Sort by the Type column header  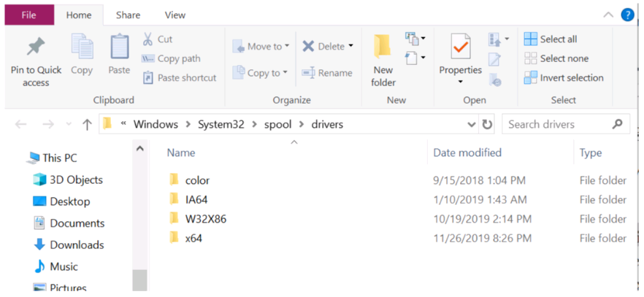pos(591,153)
